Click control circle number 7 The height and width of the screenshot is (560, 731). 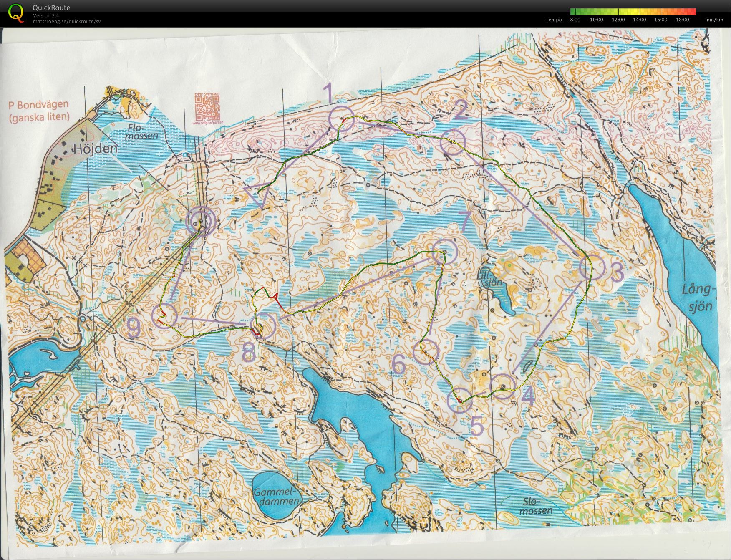tap(445, 251)
